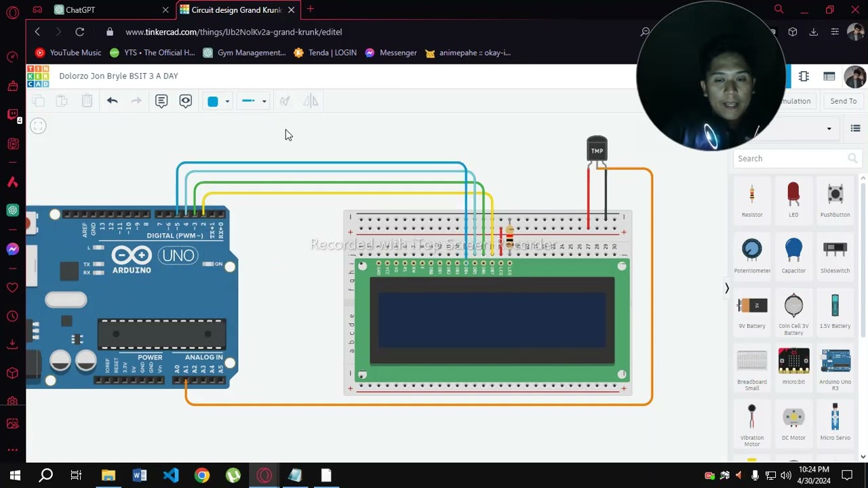Open Gym Management bookmark
The image size is (868, 488).
[244, 53]
